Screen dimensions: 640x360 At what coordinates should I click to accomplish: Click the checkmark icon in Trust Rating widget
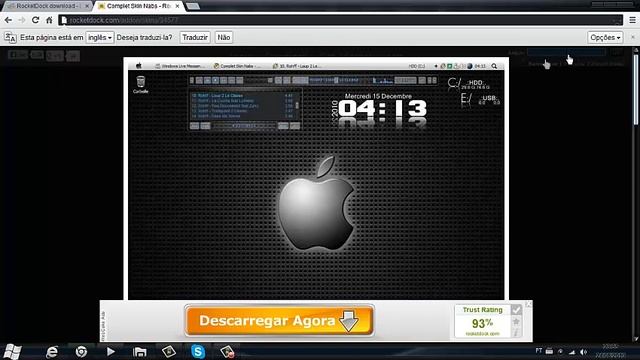click(516, 310)
